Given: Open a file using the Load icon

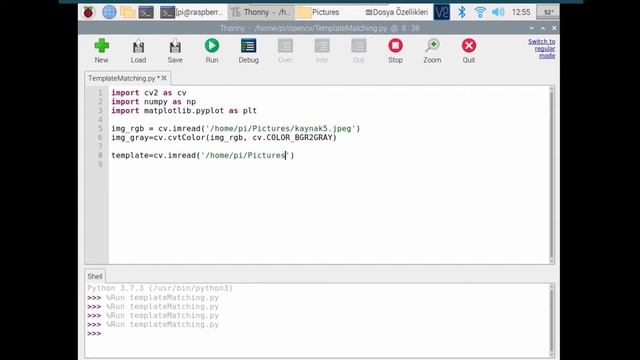Looking at the screenshot, I should coord(138,51).
